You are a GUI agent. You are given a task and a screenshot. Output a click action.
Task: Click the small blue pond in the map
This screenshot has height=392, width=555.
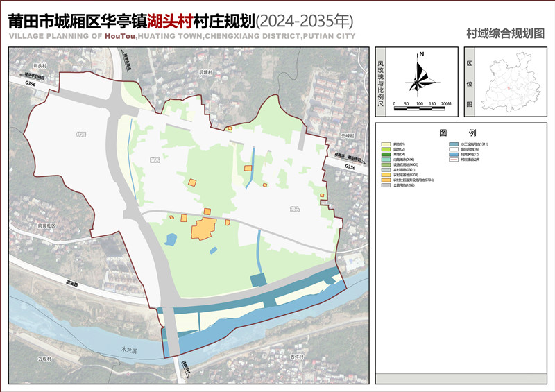point(170,239)
